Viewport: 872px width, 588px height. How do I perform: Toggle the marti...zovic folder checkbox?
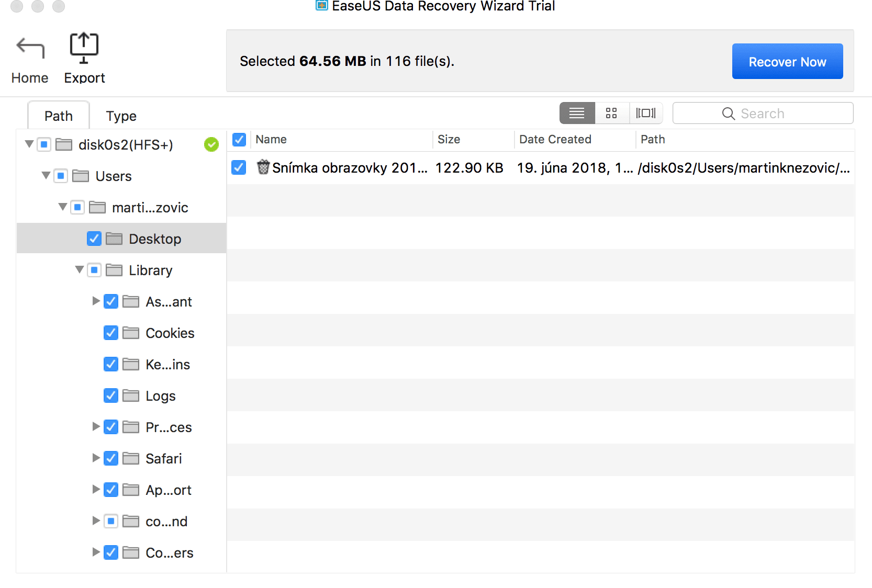click(77, 207)
